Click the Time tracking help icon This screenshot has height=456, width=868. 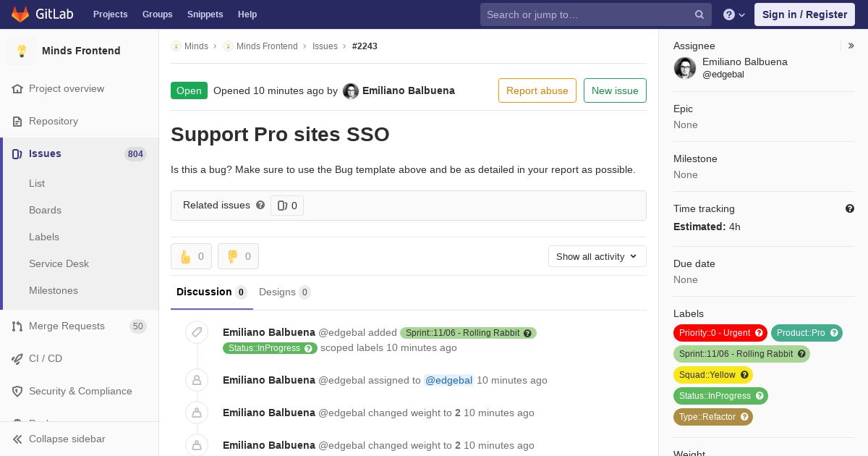pyautogui.click(x=850, y=208)
